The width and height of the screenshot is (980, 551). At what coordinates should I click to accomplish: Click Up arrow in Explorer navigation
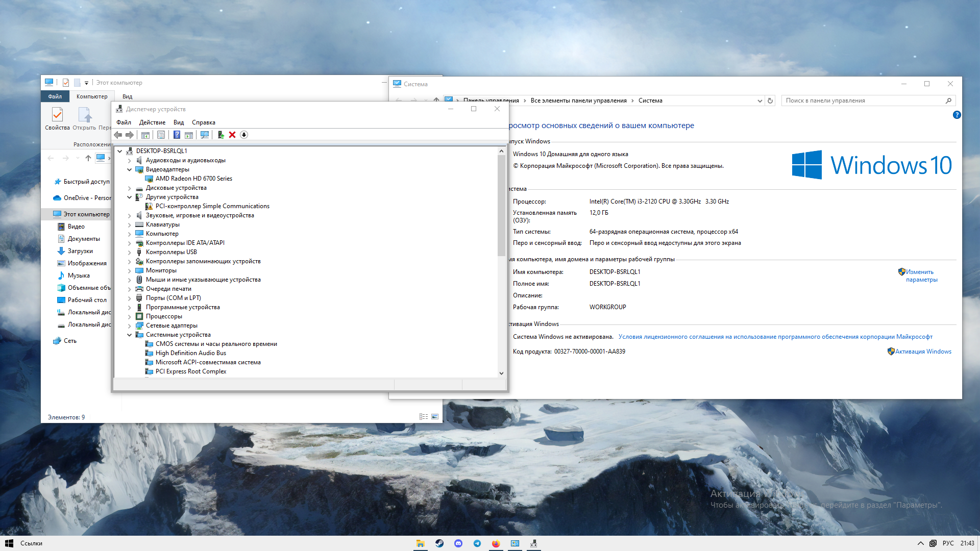click(x=88, y=158)
